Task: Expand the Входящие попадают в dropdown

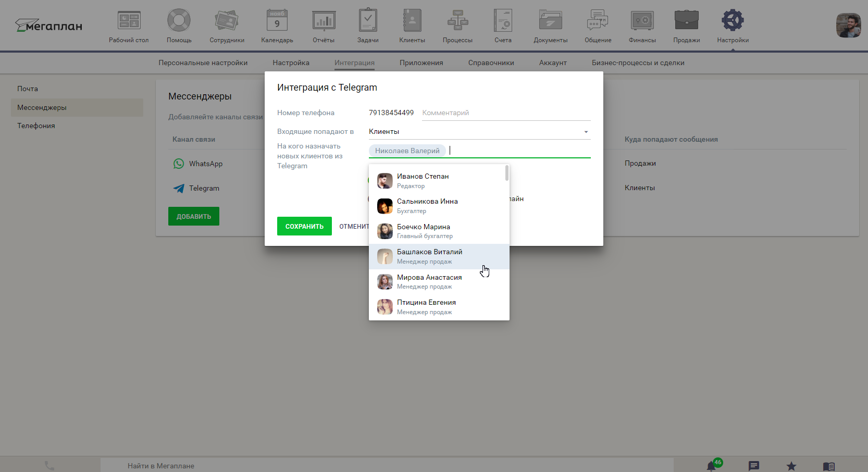Action: (479, 132)
